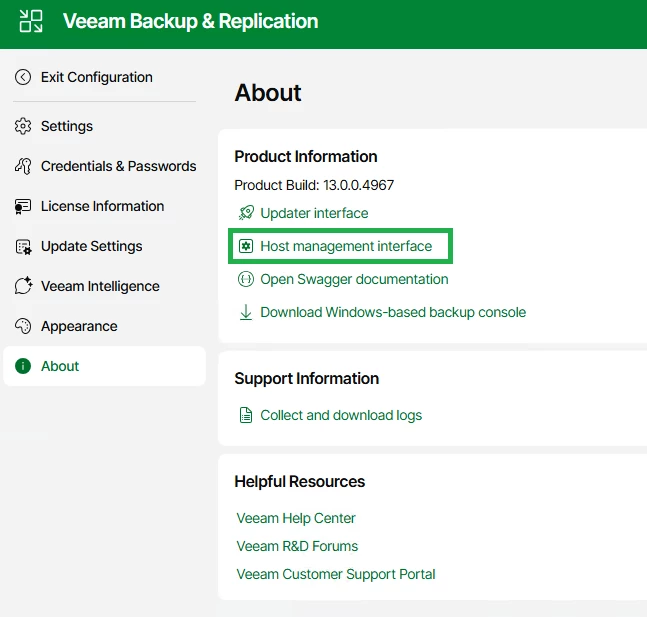Switch to the Appearance section
Image resolution: width=647 pixels, height=617 pixels.
pos(79,326)
